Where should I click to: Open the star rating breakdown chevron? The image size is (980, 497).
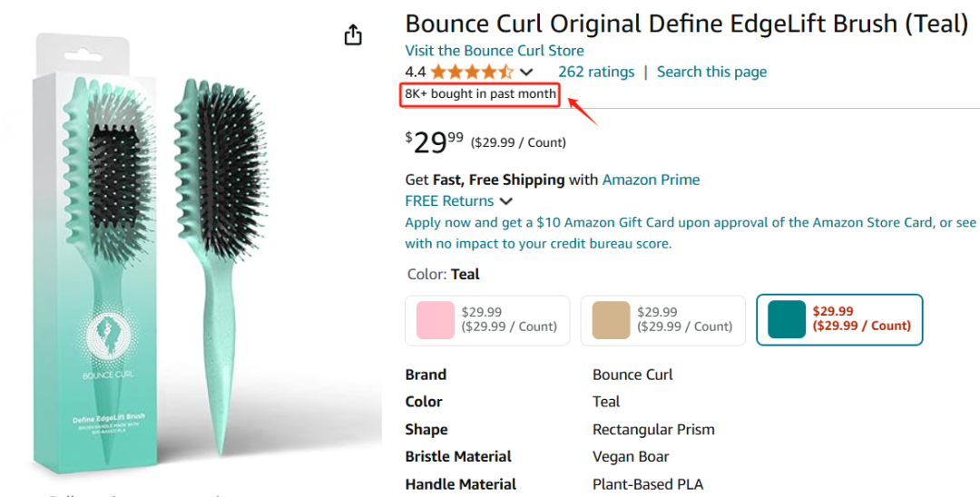[x=526, y=73]
